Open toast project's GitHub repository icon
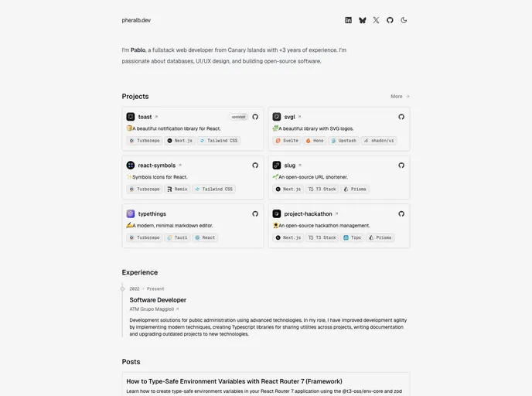The width and height of the screenshot is (532, 396). tap(255, 117)
